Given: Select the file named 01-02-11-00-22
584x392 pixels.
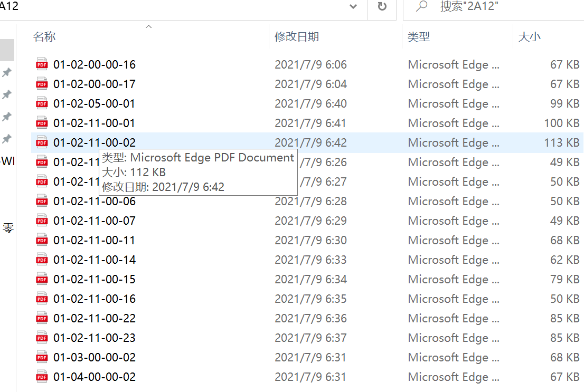Looking at the screenshot, I should tap(95, 318).
